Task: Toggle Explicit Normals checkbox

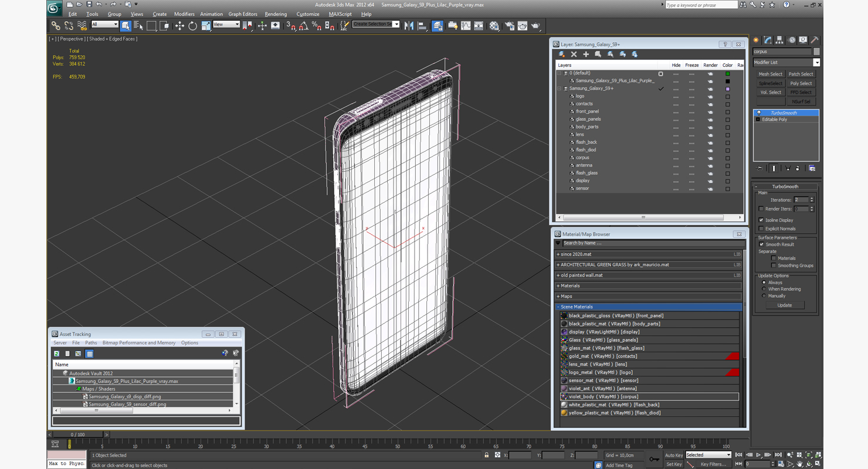Action: click(761, 229)
